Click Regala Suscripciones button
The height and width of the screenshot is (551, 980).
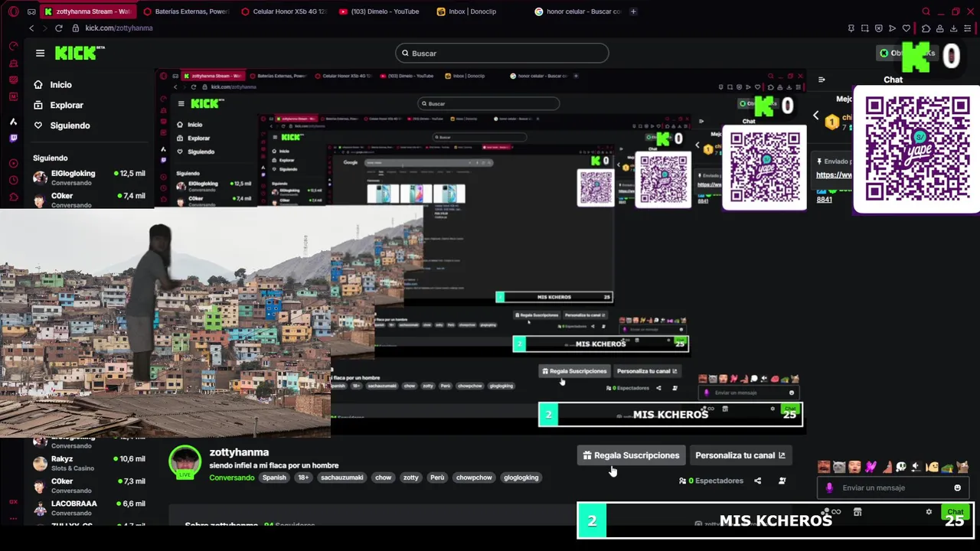(x=631, y=455)
